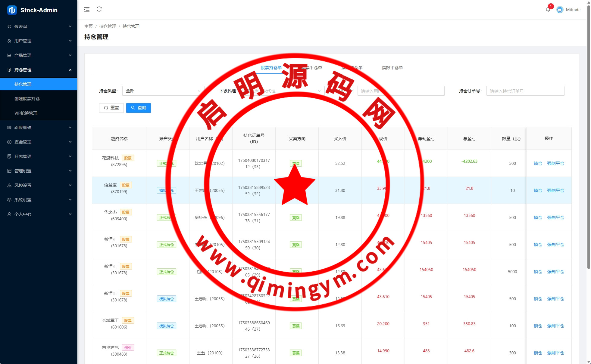
Task: Open VIP抢筹管理 submenu item
Action: point(26,113)
